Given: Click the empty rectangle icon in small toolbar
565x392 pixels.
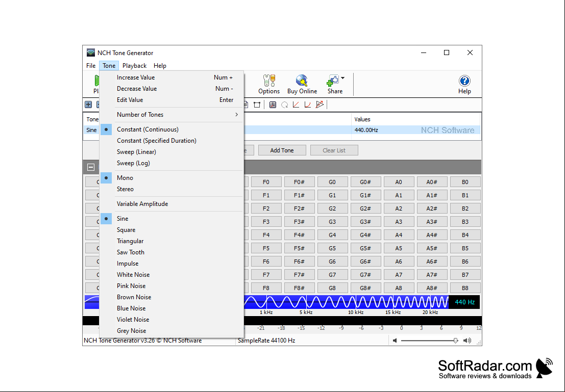Looking at the screenshot, I should click(257, 104).
